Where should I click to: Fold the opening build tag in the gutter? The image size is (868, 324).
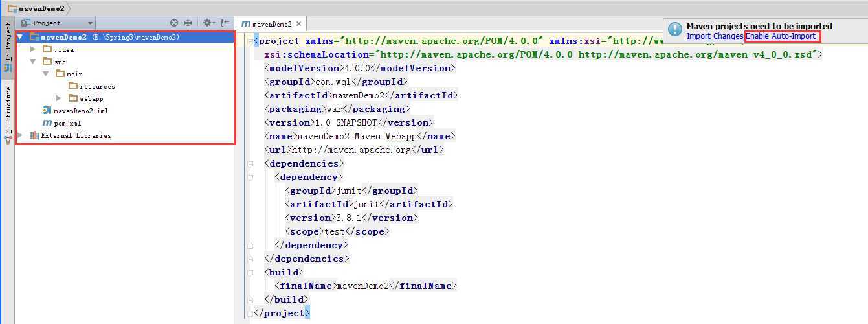coord(249,272)
